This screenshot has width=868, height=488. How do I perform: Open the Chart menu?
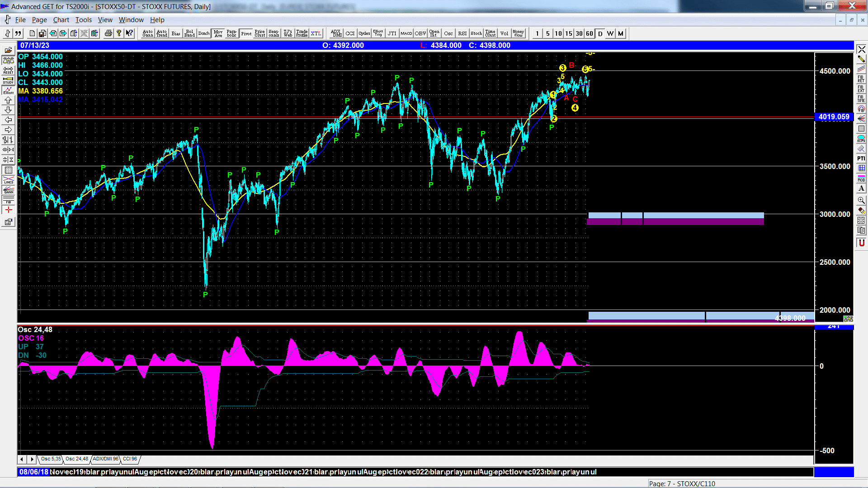tap(61, 20)
